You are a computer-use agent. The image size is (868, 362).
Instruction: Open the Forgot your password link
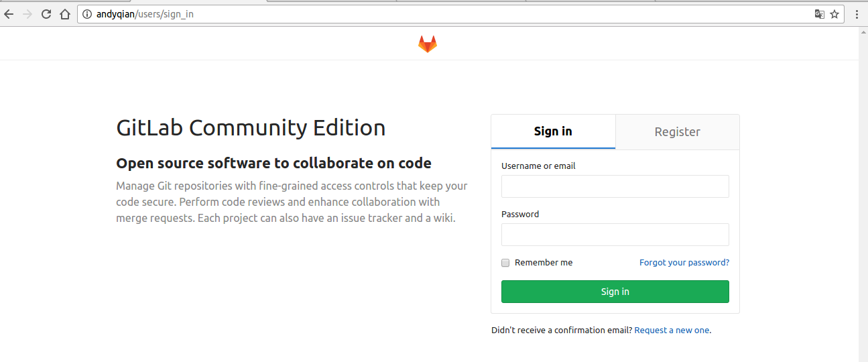(x=684, y=263)
